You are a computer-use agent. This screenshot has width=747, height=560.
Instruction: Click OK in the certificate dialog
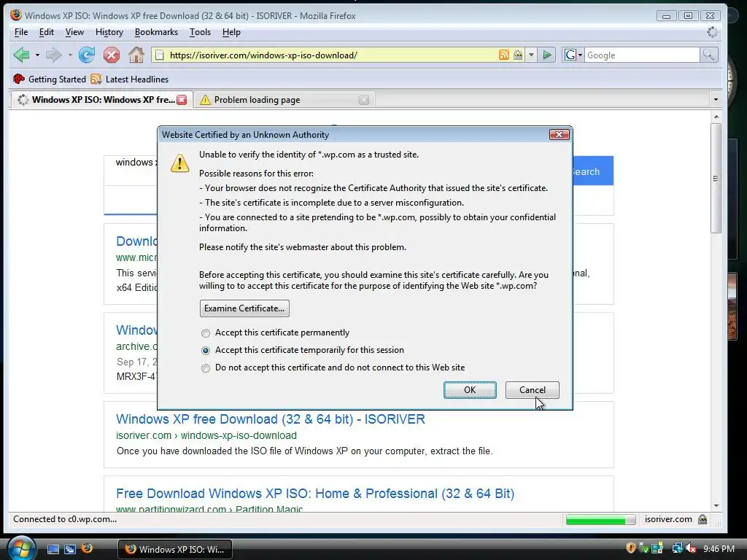(470, 390)
